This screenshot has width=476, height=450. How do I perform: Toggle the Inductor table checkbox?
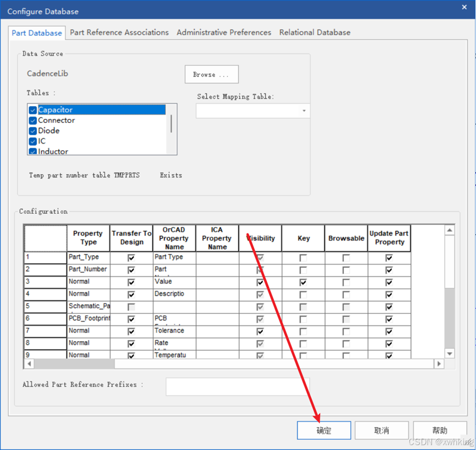coord(33,151)
